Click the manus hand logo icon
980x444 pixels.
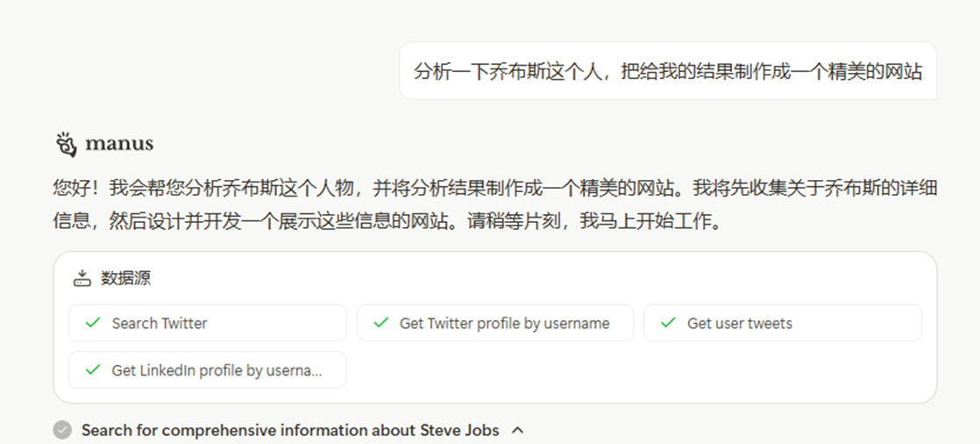pyautogui.click(x=66, y=145)
